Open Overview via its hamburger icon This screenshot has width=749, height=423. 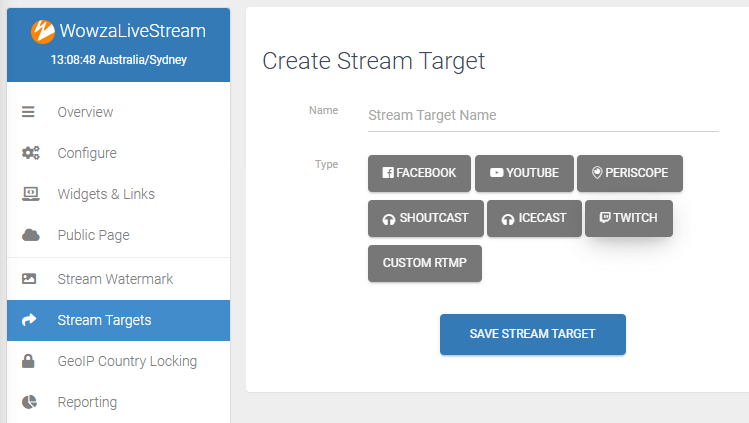click(x=28, y=112)
